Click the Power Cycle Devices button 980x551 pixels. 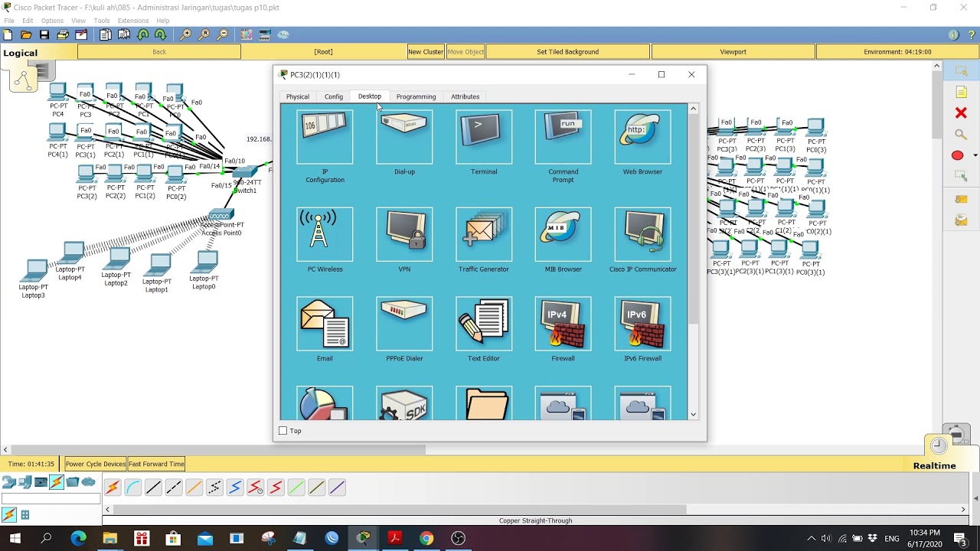click(95, 464)
